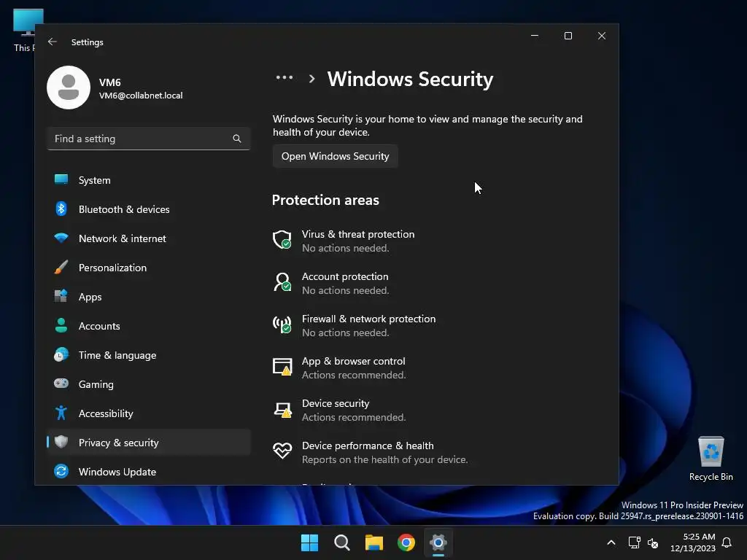Image resolution: width=747 pixels, height=560 pixels.
Task: Click the search magnifier in Find a setting
Action: [x=237, y=139]
